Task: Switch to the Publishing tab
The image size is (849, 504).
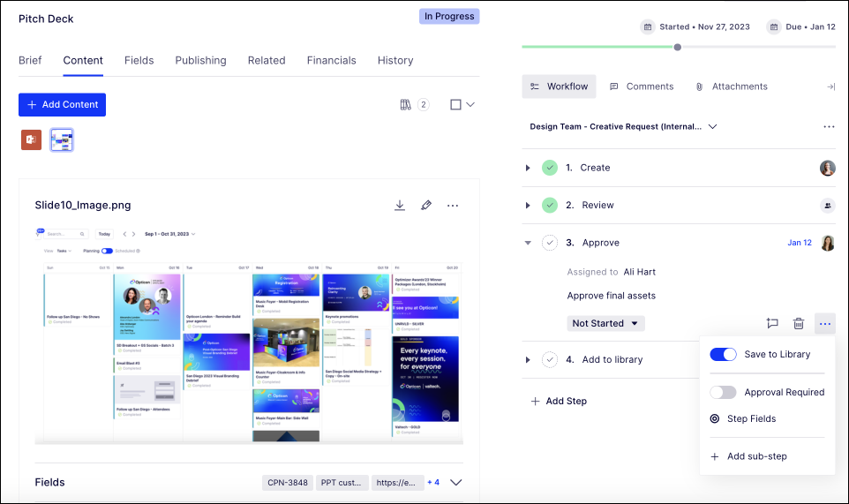Action: pyautogui.click(x=200, y=60)
